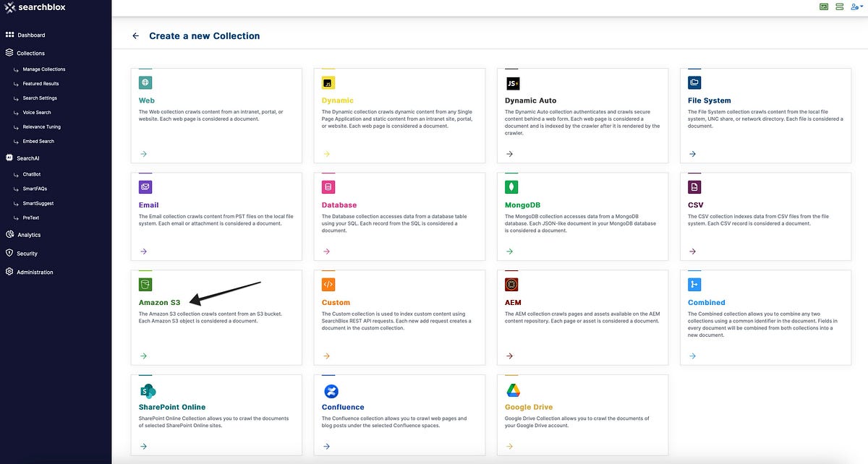
Task: Click the Email envelope icon
Action: click(145, 187)
